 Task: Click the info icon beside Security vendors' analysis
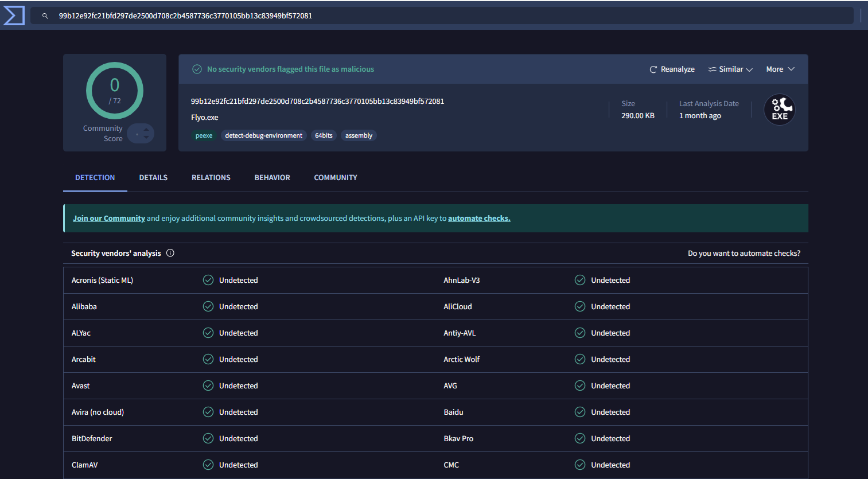tap(170, 253)
